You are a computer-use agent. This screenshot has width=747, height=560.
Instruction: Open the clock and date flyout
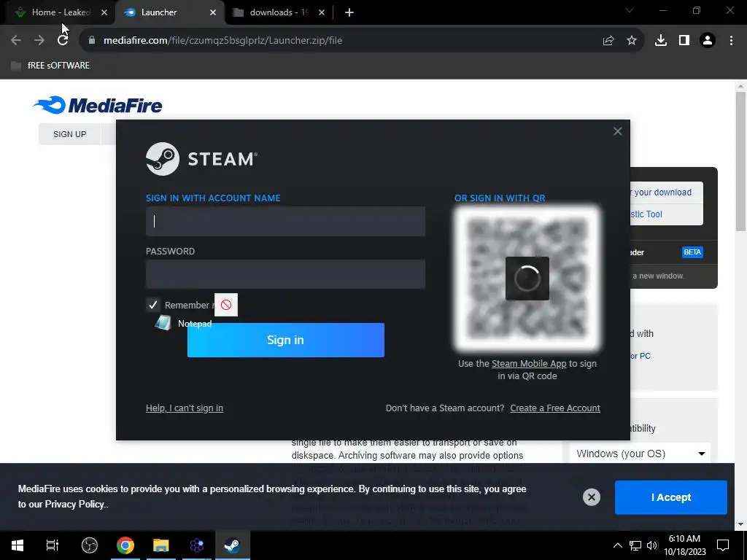[x=684, y=545]
